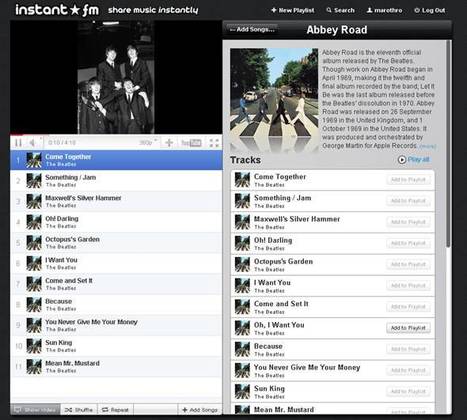This screenshot has width=467, height=420.
Task: Add Sun King track to playlist
Action: (x=408, y=392)
